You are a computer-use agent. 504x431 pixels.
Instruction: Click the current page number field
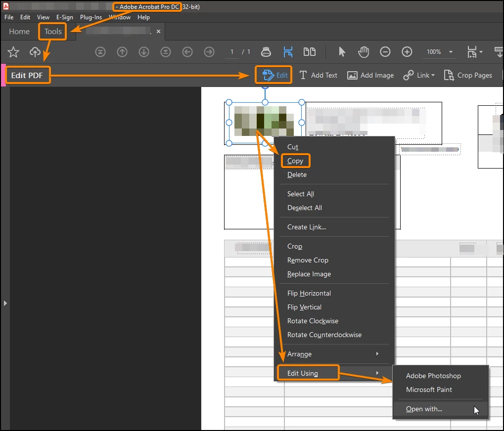[232, 52]
